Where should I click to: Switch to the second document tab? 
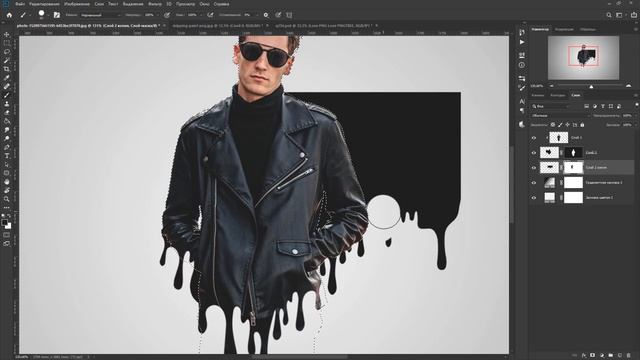[217, 25]
